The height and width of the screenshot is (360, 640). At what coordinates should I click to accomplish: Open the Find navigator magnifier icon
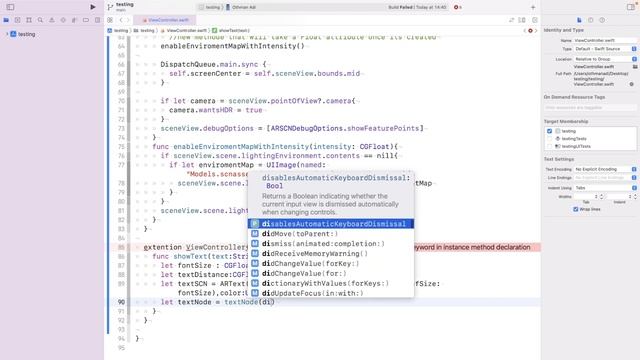(40, 20)
